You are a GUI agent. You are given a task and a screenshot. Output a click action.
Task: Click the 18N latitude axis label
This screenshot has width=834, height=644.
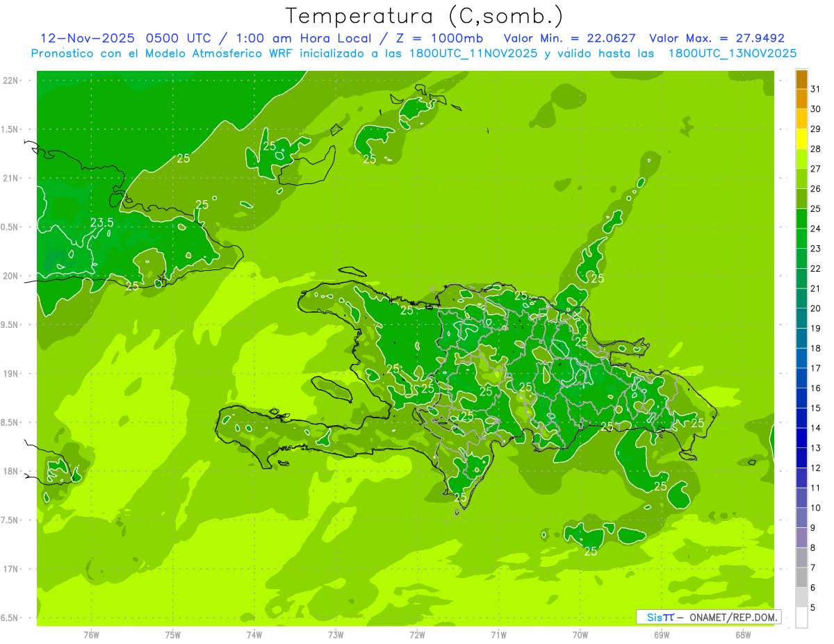[10, 471]
